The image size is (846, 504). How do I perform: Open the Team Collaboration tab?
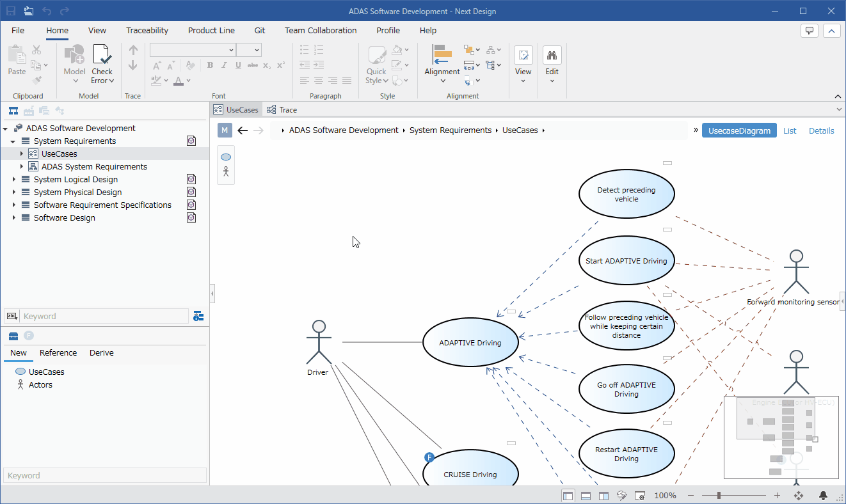pos(321,30)
